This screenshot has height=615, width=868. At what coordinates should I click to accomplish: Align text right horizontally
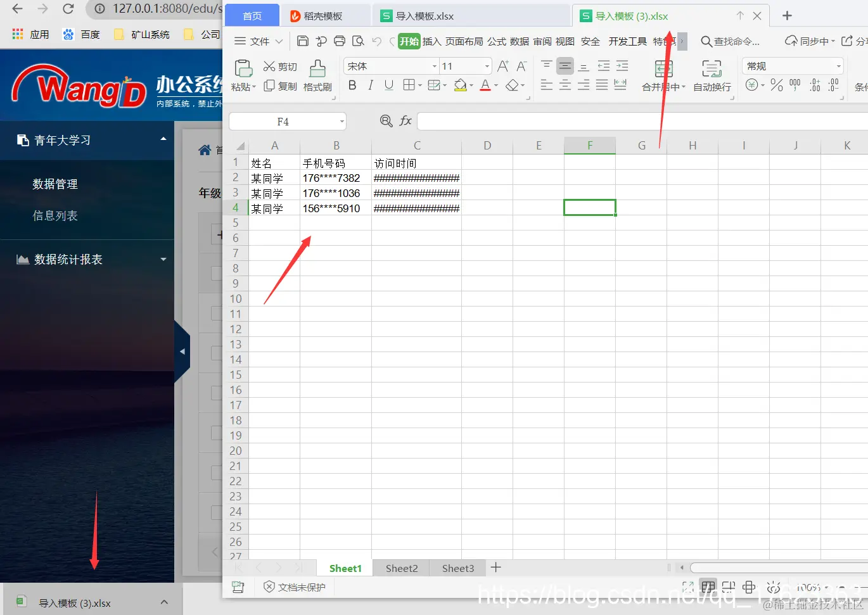point(584,85)
